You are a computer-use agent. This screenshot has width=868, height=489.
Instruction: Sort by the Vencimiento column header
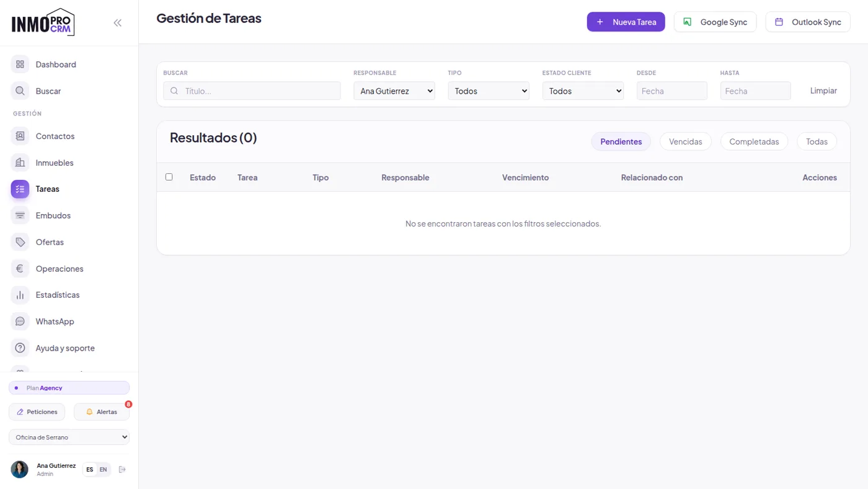click(525, 177)
